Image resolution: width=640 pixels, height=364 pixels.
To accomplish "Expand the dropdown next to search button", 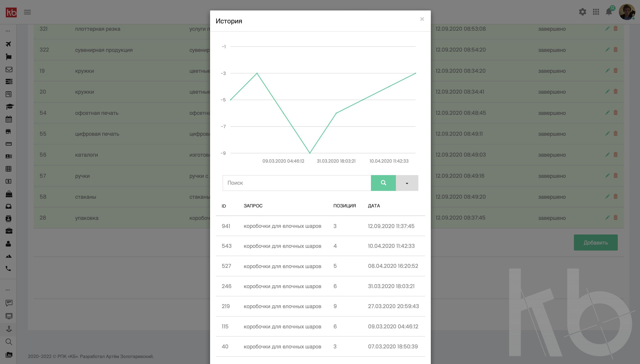I will (407, 183).
